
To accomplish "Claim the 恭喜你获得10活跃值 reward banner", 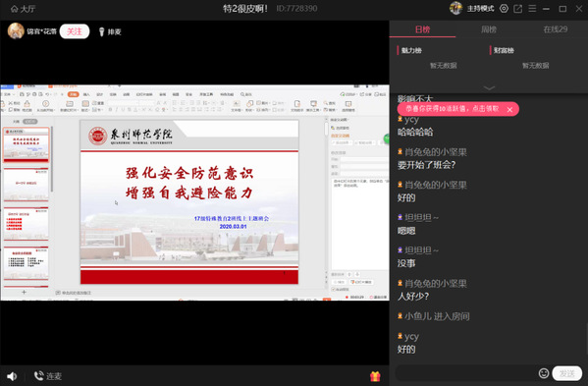I will (452, 109).
